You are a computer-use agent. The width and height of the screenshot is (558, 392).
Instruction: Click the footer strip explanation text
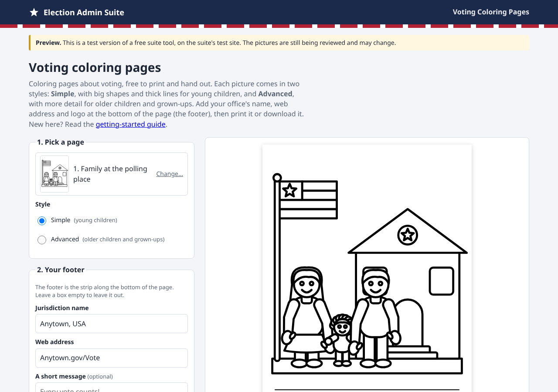[105, 291]
